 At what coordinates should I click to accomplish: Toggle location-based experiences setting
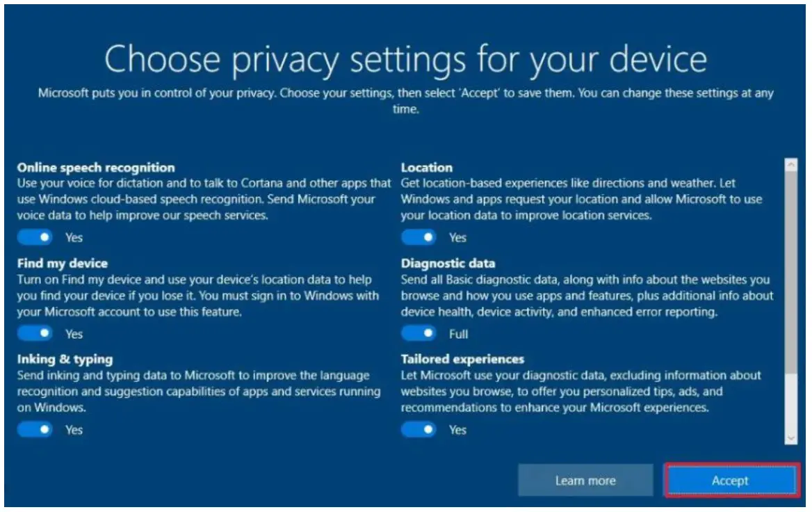tap(419, 237)
